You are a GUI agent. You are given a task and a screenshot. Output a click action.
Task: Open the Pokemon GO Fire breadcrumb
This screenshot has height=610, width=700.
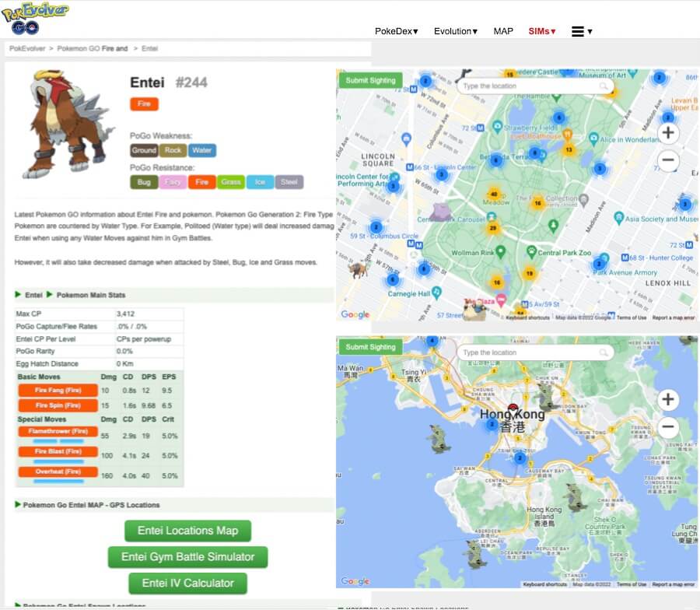point(93,48)
